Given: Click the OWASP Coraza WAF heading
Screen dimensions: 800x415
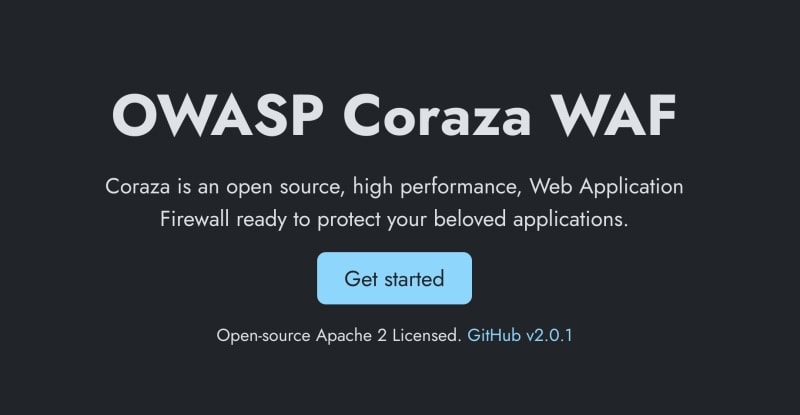Looking at the screenshot, I should point(394,117).
